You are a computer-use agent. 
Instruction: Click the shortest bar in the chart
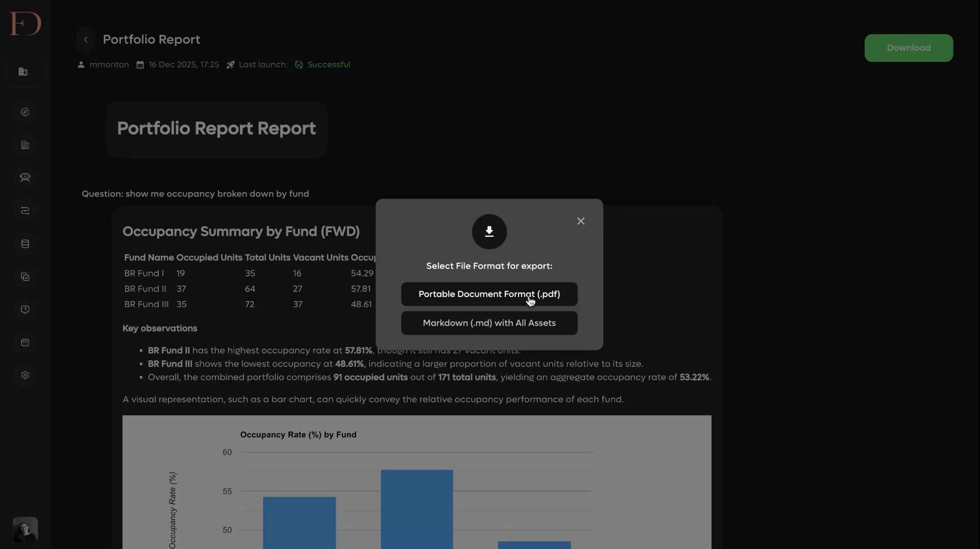[534, 545]
